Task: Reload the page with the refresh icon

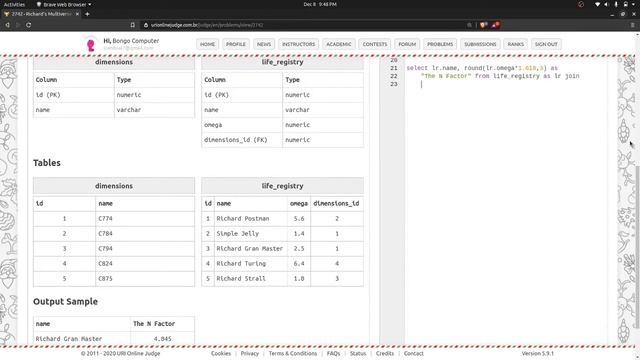Action: coord(29,25)
